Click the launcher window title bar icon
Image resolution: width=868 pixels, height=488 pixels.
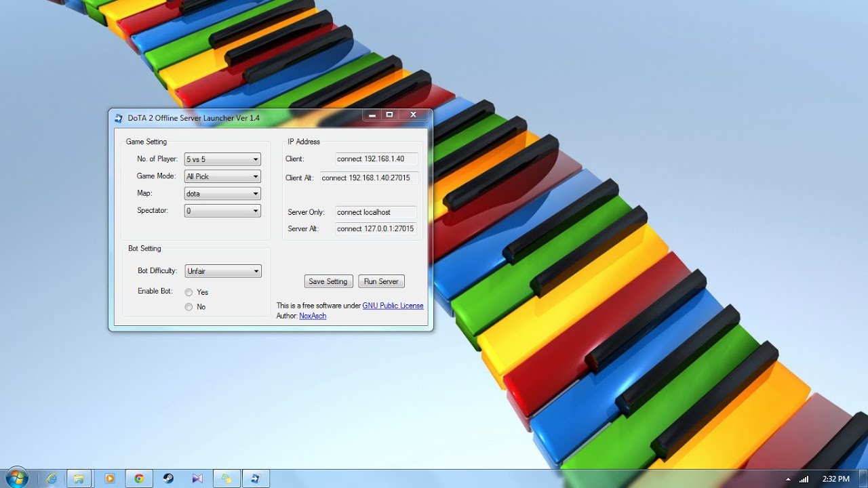tap(119, 118)
